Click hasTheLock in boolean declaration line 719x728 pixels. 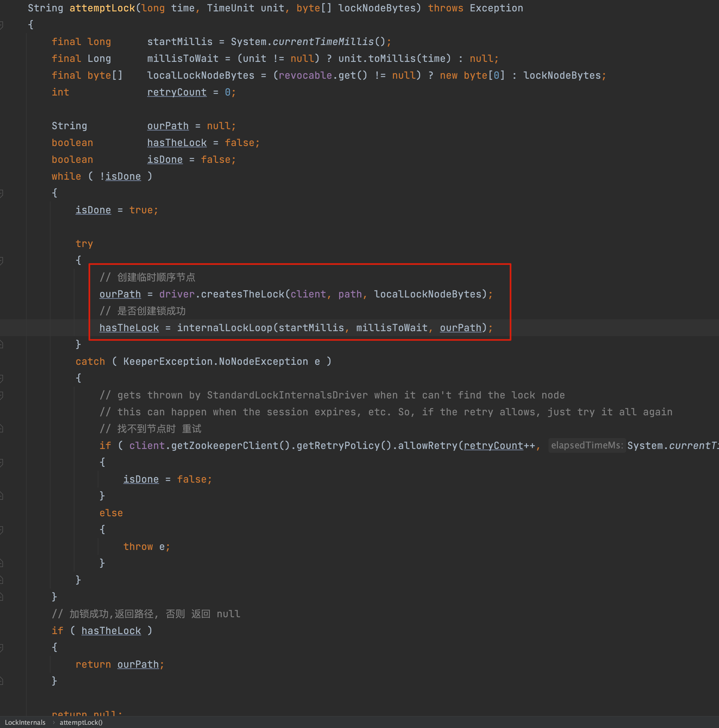(177, 143)
